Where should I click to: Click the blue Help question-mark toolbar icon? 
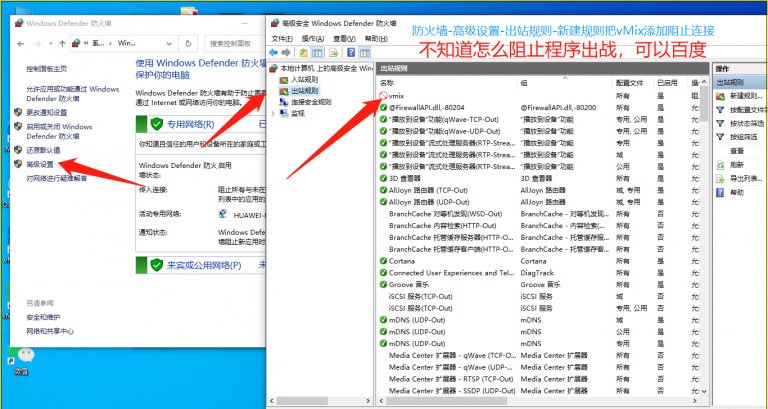(351, 52)
